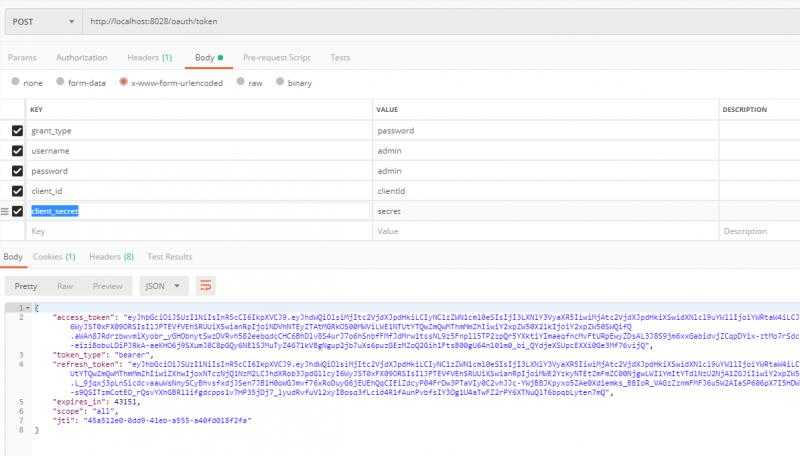Open the request Headers (1) tab

tap(149, 58)
